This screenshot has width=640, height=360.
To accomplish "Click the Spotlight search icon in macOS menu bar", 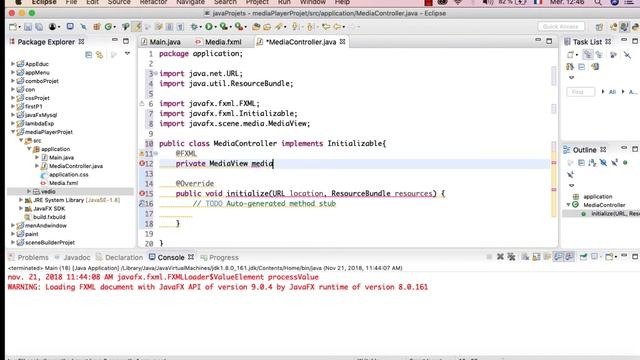I will click(x=598, y=2).
